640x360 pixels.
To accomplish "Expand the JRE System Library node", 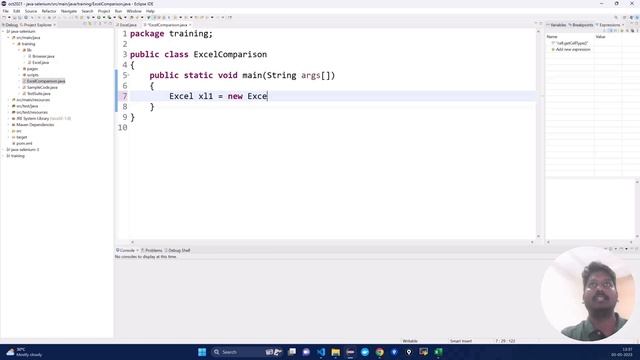I will pos(9,118).
